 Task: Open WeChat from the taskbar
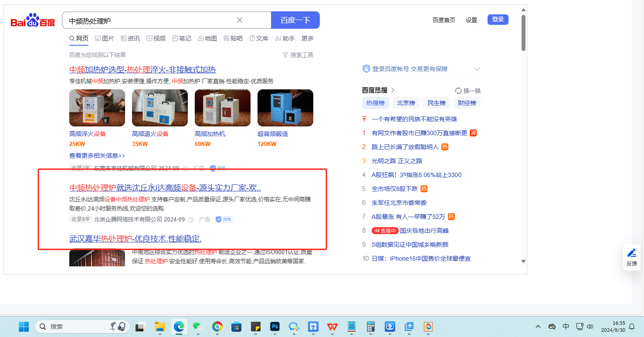[x=198, y=327]
